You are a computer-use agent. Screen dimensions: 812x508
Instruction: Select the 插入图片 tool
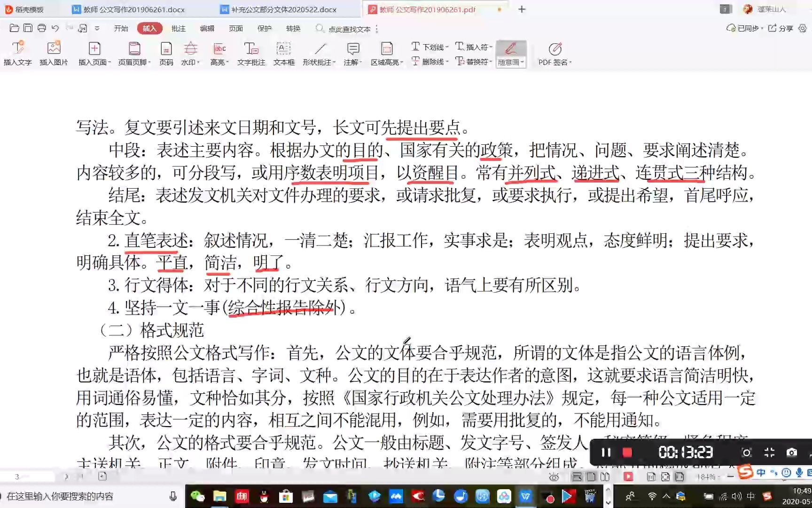(53, 53)
